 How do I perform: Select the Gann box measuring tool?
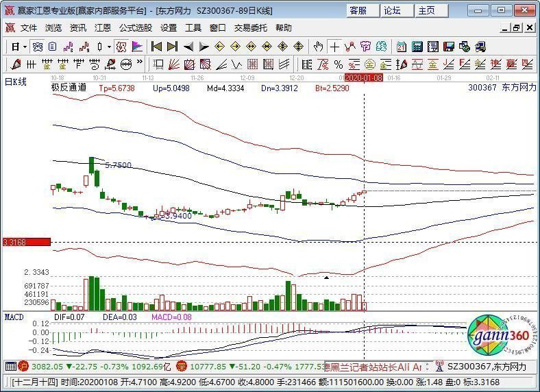point(158,64)
